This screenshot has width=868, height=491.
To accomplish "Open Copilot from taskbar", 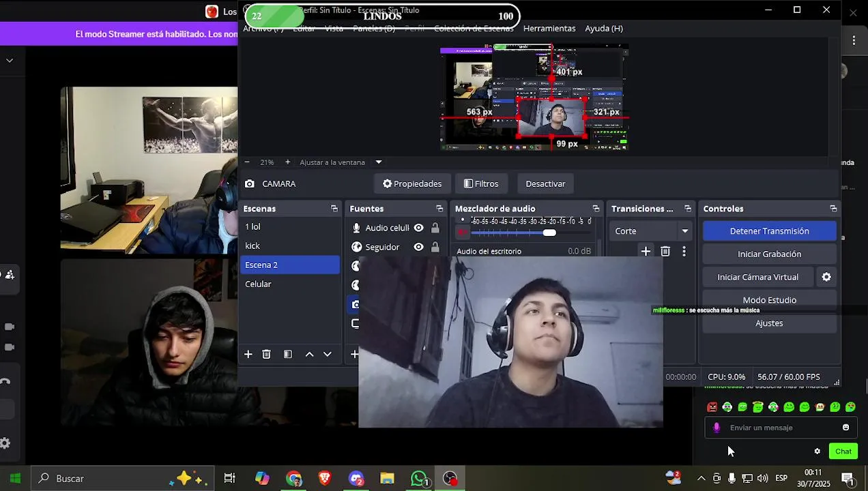I will pos(262,479).
